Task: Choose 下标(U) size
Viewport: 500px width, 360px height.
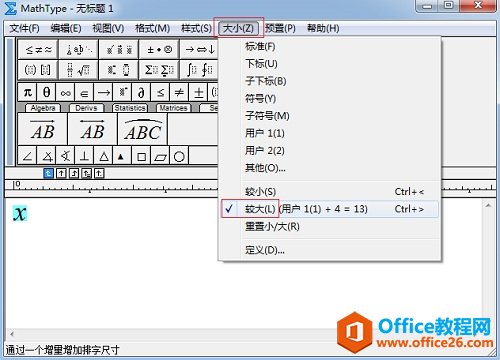Action: [330, 64]
